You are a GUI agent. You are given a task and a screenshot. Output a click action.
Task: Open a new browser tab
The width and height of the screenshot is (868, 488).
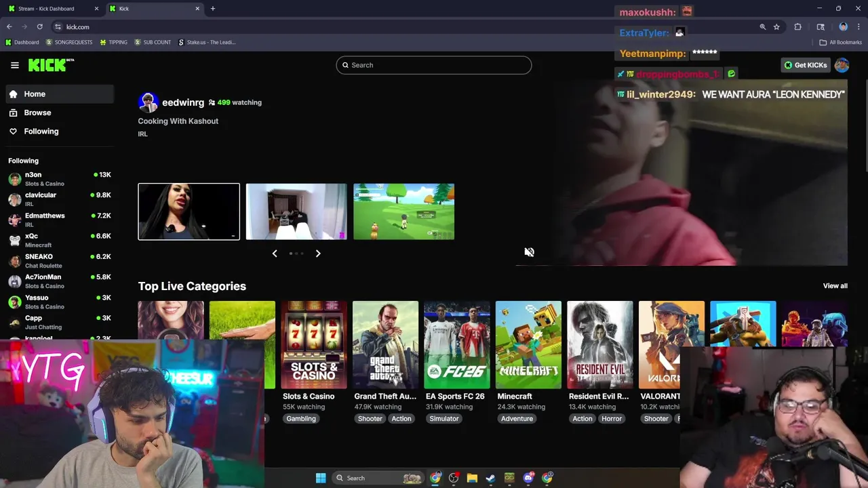[x=213, y=9]
